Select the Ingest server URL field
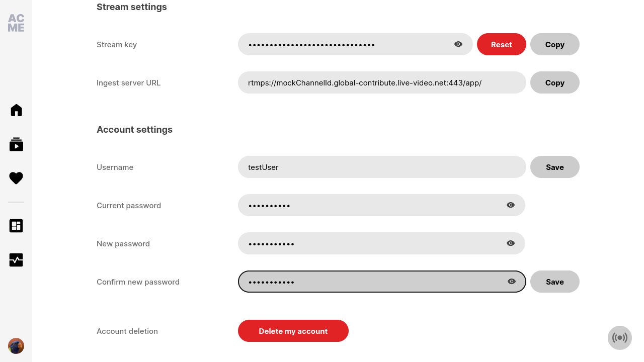Viewport: 644px width, 362px height. point(382,82)
